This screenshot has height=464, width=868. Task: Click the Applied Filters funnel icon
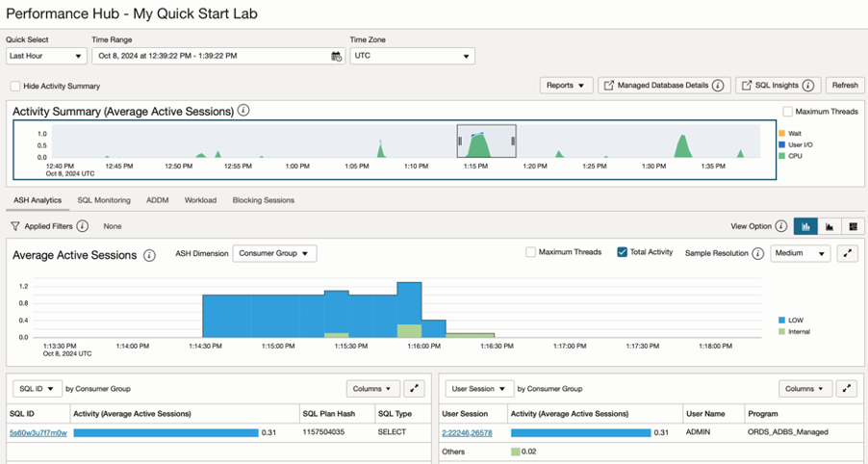tap(15, 226)
